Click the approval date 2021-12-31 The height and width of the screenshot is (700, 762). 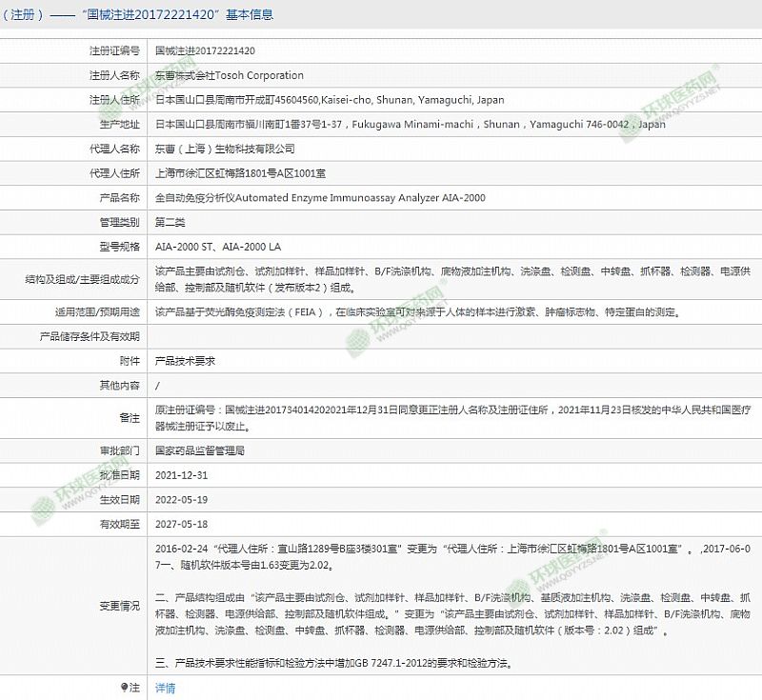click(x=180, y=474)
